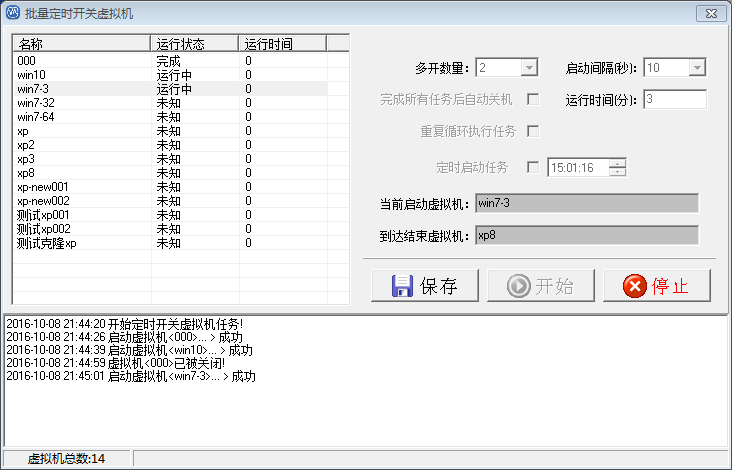Select the win10 virtual machine row
732x470 pixels.
(x=170, y=75)
